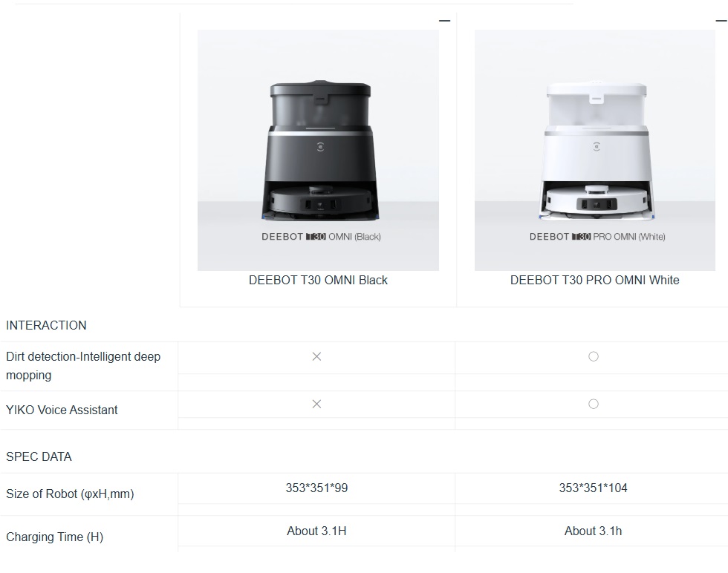Click the logo on the white station image

pos(597,147)
